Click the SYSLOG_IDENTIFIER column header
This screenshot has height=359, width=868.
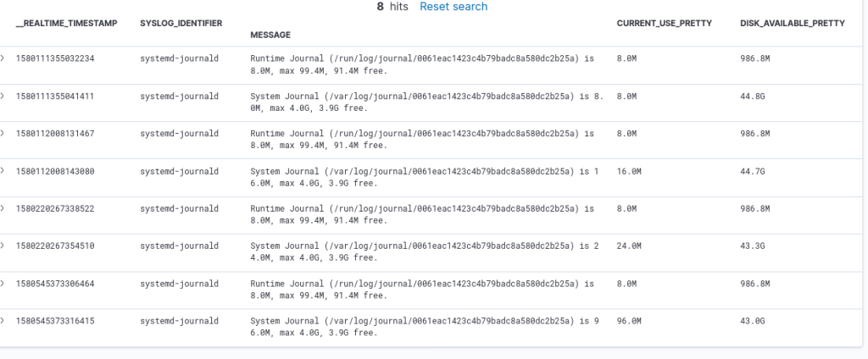click(181, 23)
